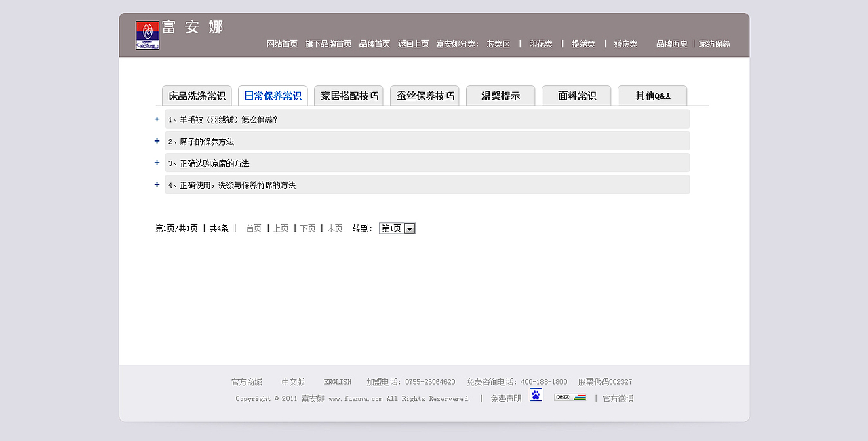
Task: Click the 股票代码002327 text
Action: pos(605,382)
